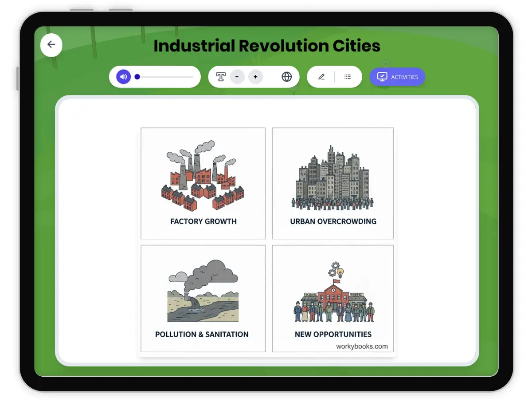532x402 pixels.
Task: Open the worksheet list icon
Action: 348,76
